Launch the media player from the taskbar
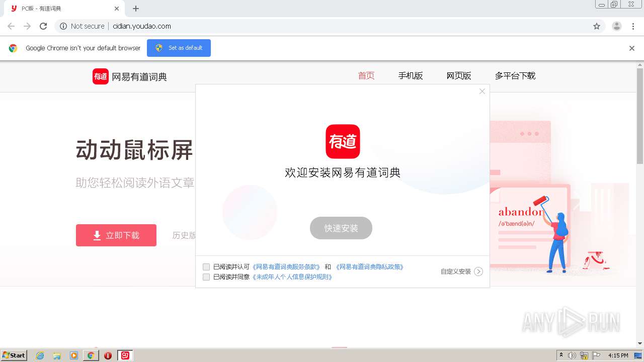 [x=74, y=355]
